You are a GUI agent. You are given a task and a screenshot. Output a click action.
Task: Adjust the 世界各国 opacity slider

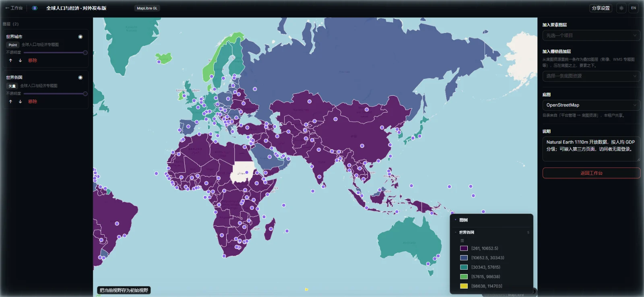[55, 94]
